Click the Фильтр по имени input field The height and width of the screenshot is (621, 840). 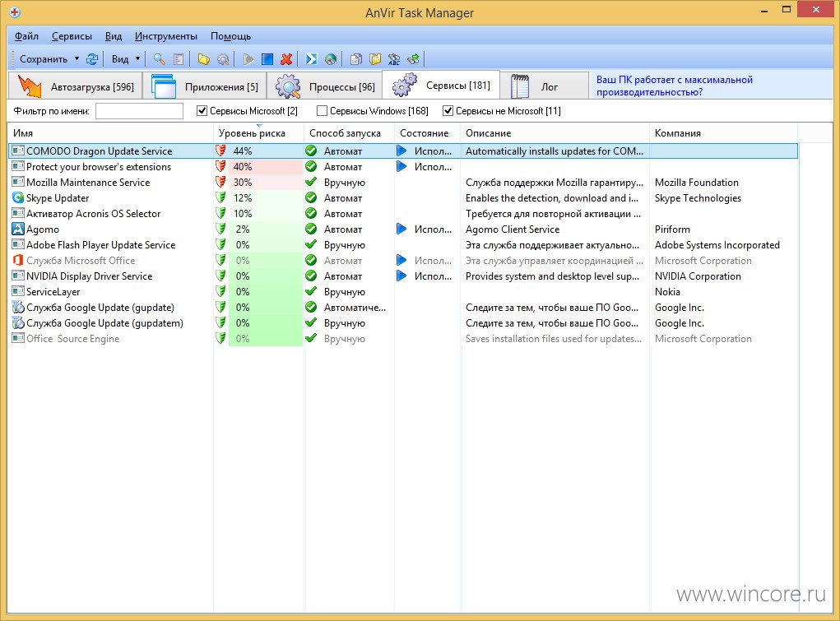139,111
